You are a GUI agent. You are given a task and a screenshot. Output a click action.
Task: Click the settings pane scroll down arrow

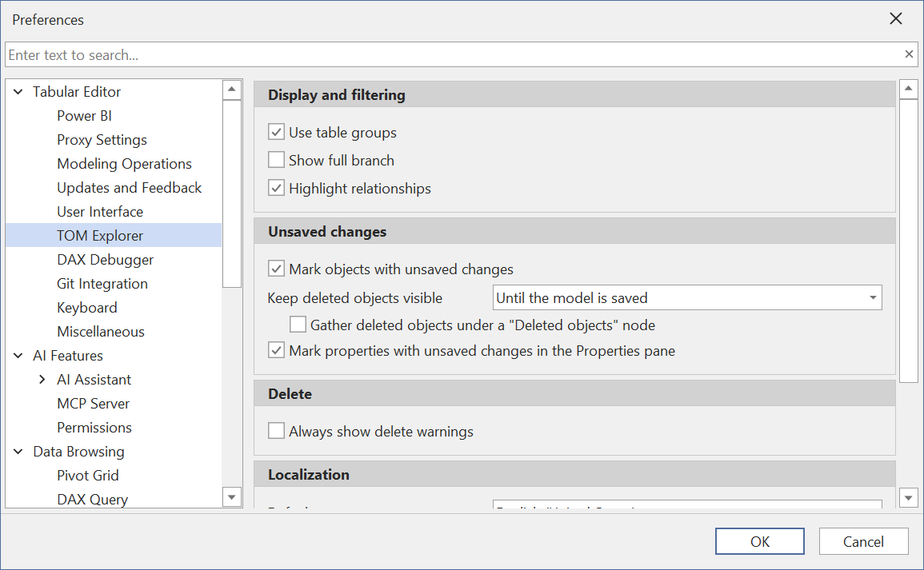[x=908, y=498]
